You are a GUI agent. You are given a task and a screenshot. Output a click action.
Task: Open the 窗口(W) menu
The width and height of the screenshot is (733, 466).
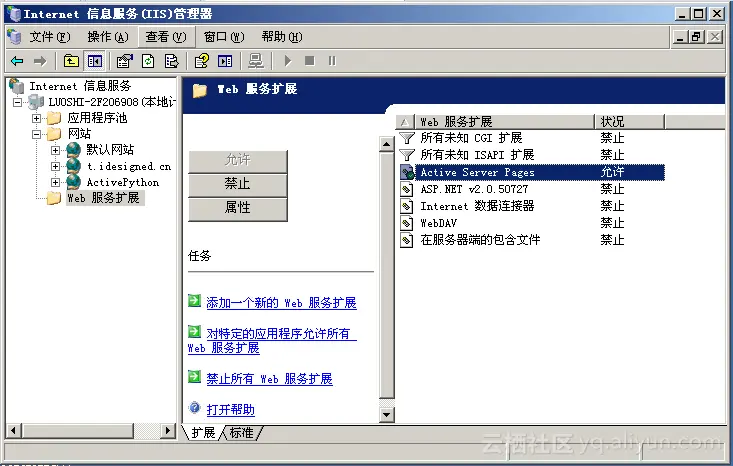tap(224, 36)
